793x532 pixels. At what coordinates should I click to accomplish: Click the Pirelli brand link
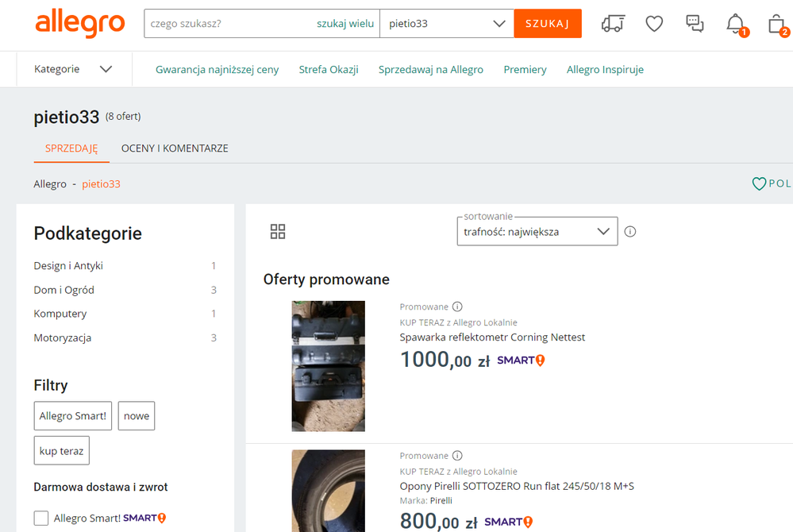pyautogui.click(x=441, y=501)
